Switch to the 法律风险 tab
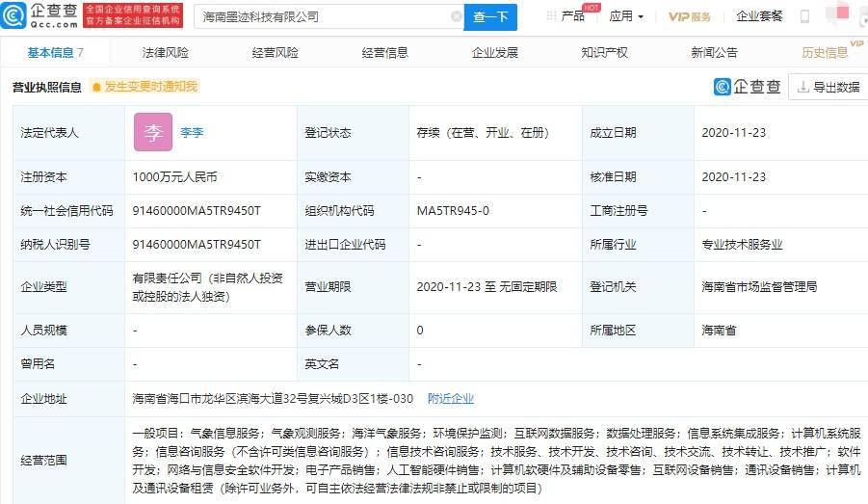The image size is (868, 504). (x=165, y=53)
